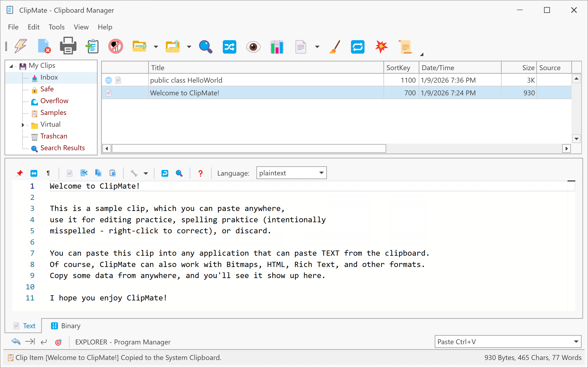
Task: Open the Tools menu
Action: pyautogui.click(x=56, y=27)
